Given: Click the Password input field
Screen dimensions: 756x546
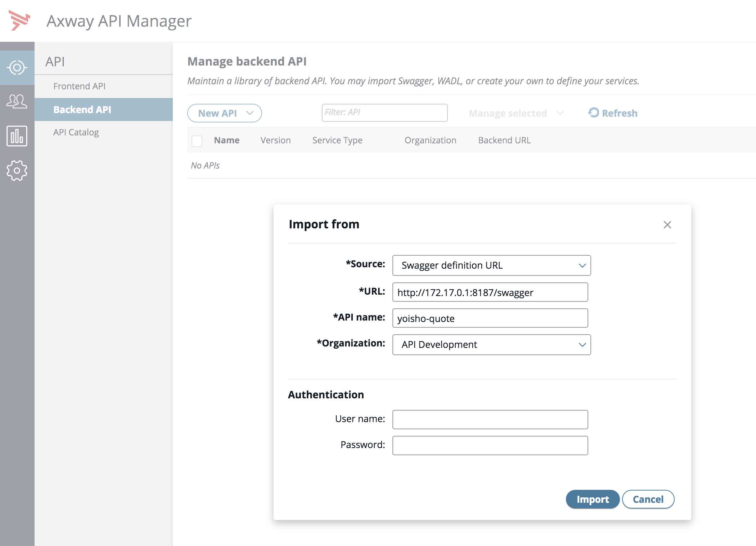Looking at the screenshot, I should [x=490, y=446].
